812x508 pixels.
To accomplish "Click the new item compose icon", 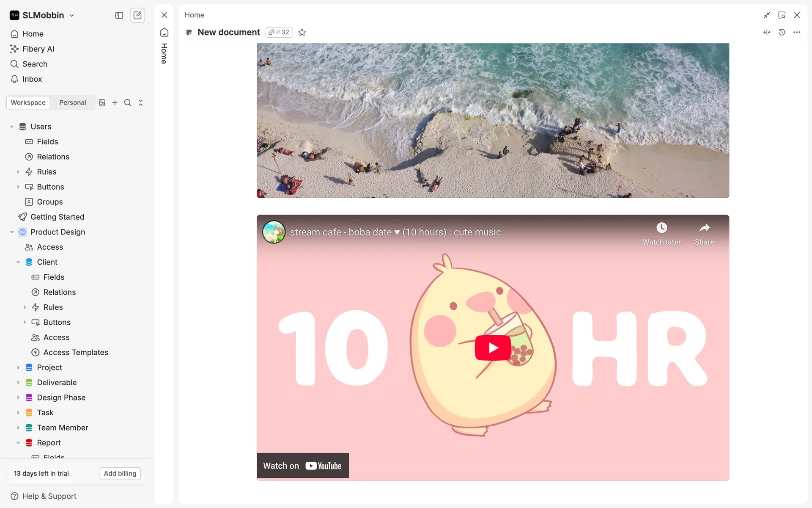I will (137, 15).
